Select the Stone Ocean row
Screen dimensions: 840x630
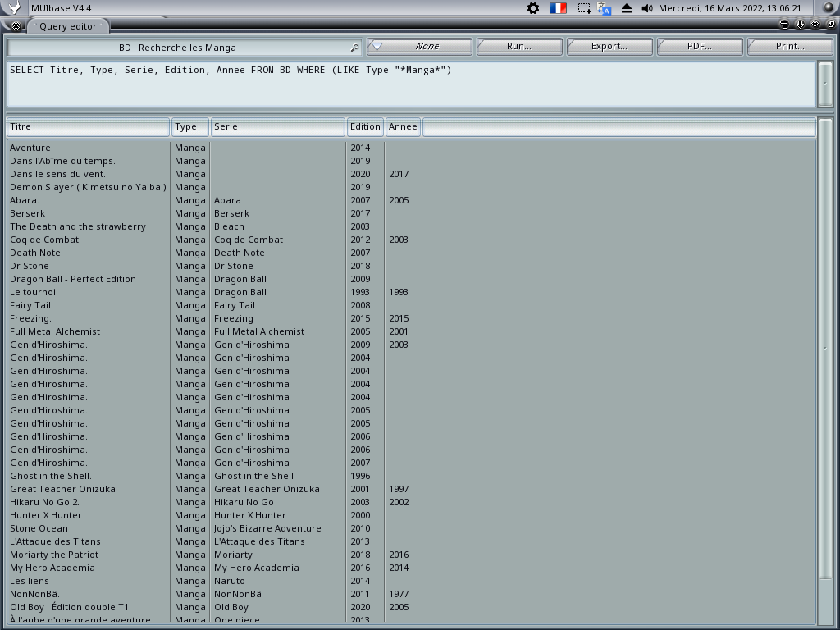click(411, 528)
